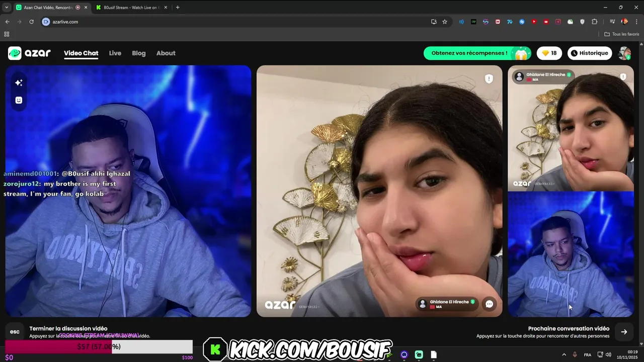The width and height of the screenshot is (644, 362).
Task: Open the purple circle app in taskbar
Action: click(x=404, y=354)
